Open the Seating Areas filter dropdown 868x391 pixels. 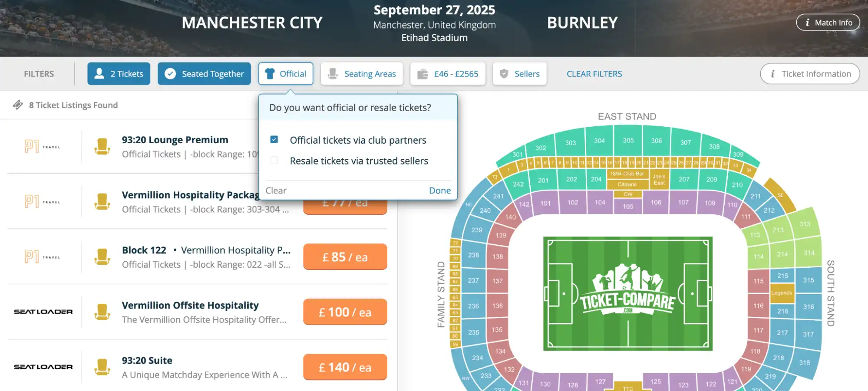[x=362, y=73]
